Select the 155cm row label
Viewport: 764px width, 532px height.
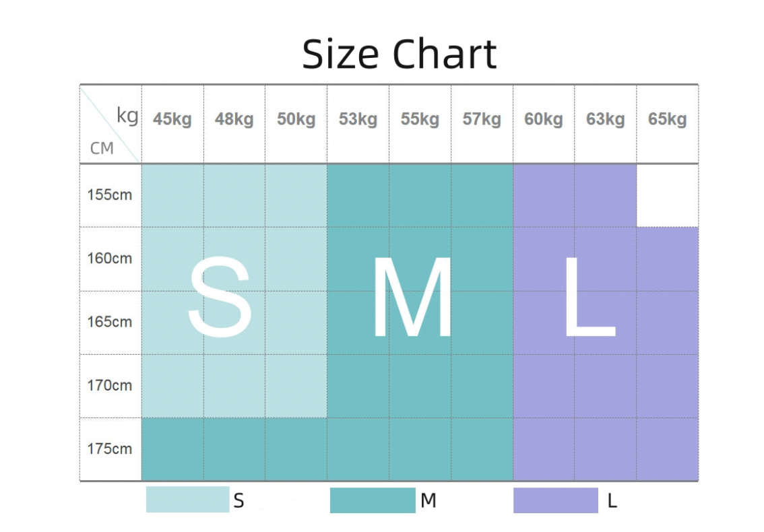[x=110, y=195]
